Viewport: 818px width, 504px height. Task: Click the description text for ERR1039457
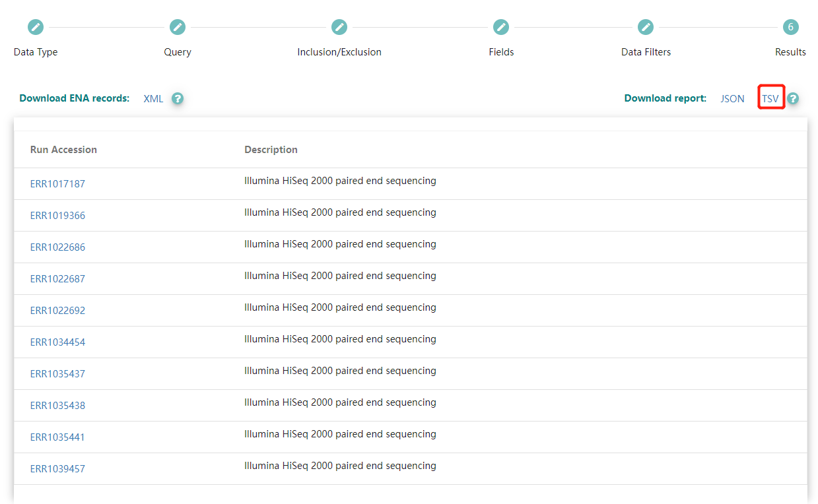(340, 466)
